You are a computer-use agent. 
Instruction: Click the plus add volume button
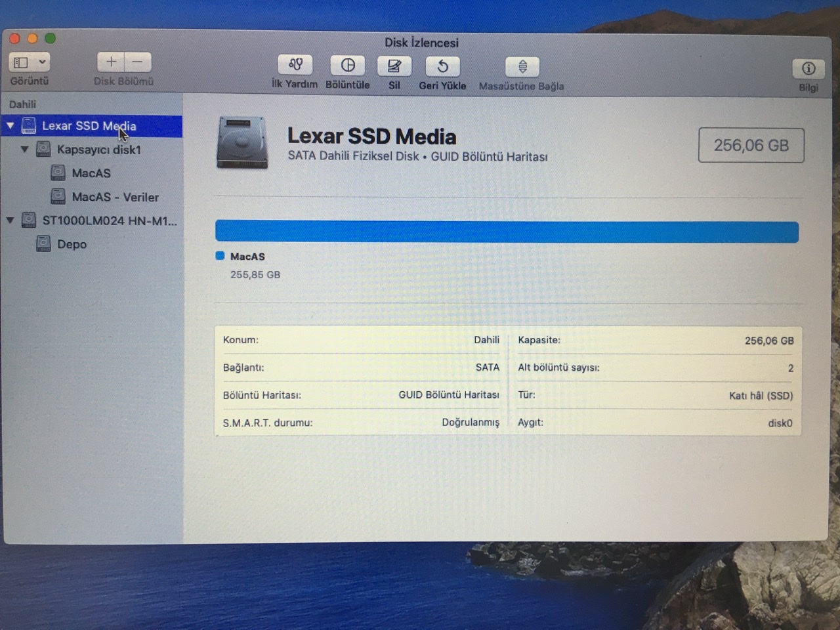(x=111, y=62)
